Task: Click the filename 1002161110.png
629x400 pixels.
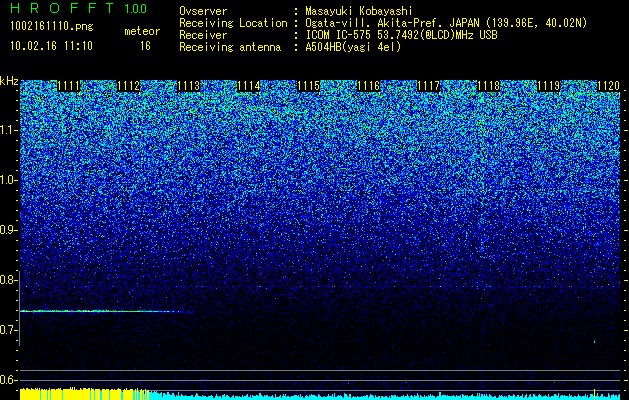Action: [x=52, y=26]
